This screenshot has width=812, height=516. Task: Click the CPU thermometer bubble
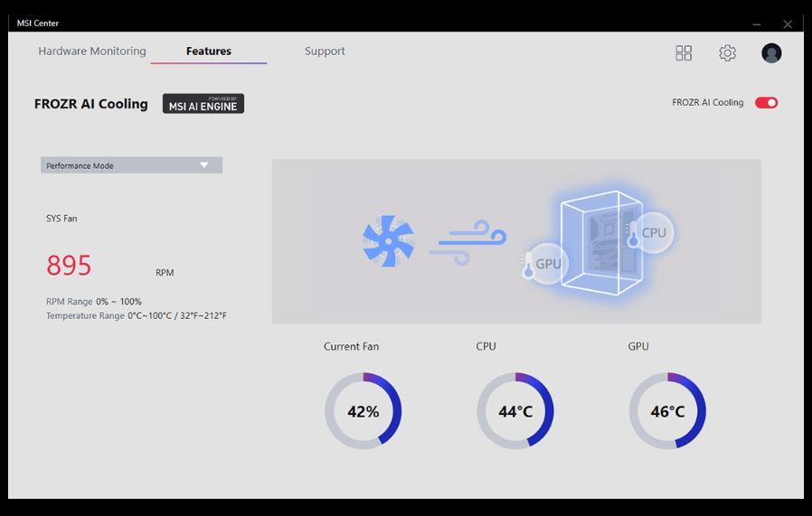coord(650,232)
